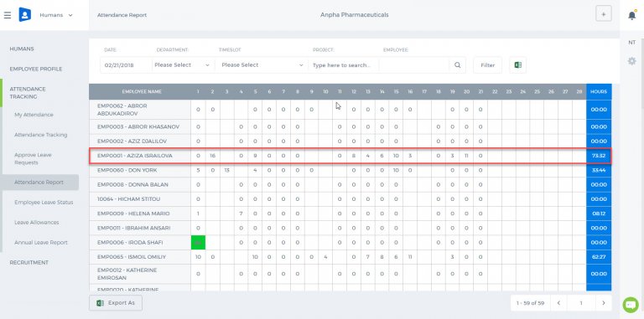Go to next page arrow
Screen dimensions: 644x319
click(604, 303)
